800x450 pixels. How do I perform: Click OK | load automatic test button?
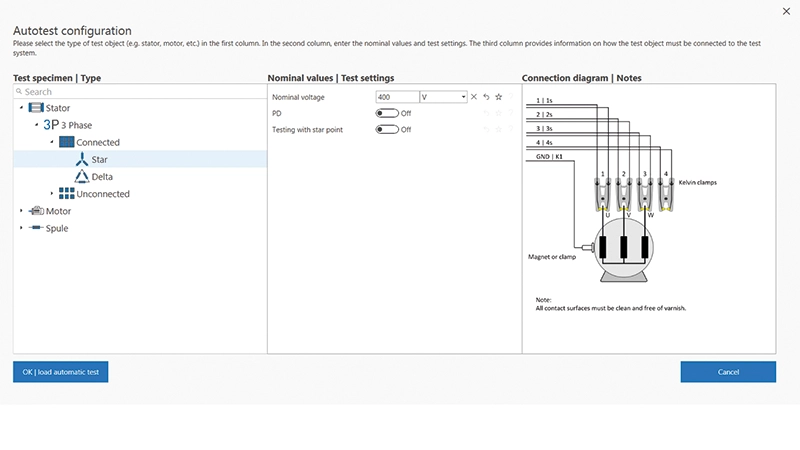tap(60, 372)
